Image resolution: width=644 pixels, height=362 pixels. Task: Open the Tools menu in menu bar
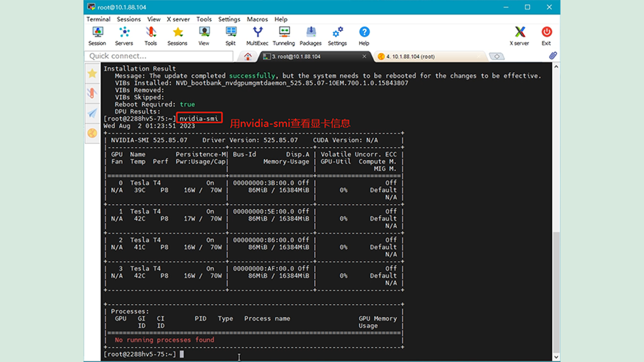pyautogui.click(x=204, y=19)
